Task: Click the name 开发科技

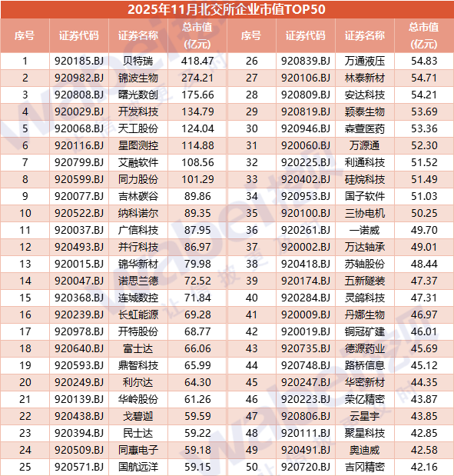Action: point(138,112)
